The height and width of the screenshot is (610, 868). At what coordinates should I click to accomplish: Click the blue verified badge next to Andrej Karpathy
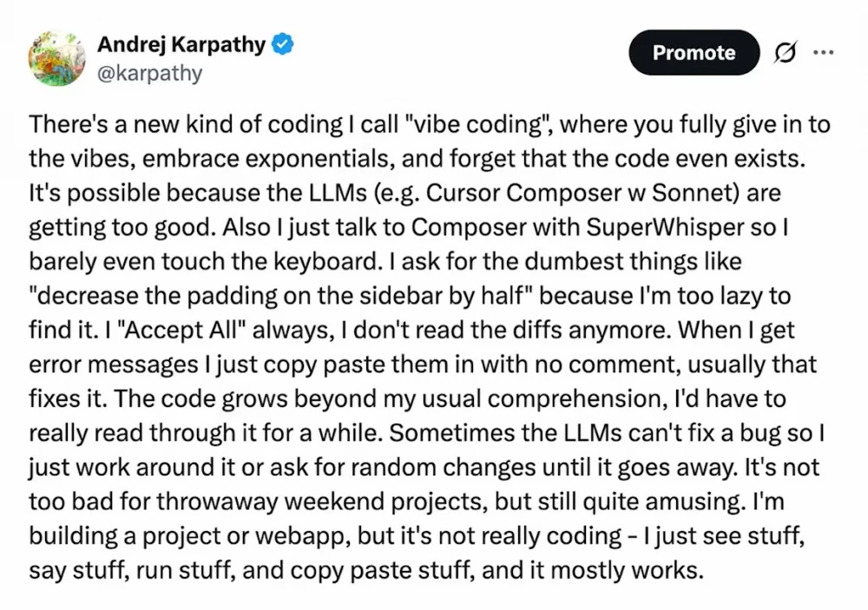pyautogui.click(x=282, y=45)
